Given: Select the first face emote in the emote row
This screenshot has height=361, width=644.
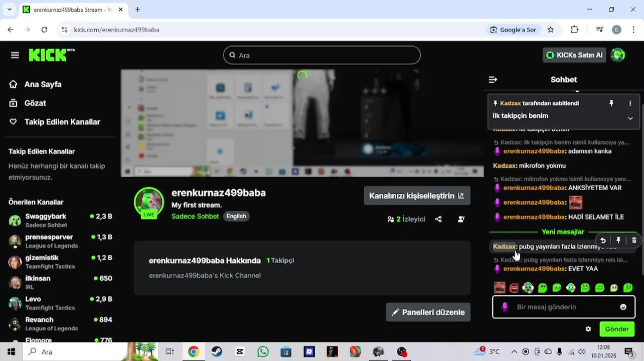Looking at the screenshot, I should point(500,287).
